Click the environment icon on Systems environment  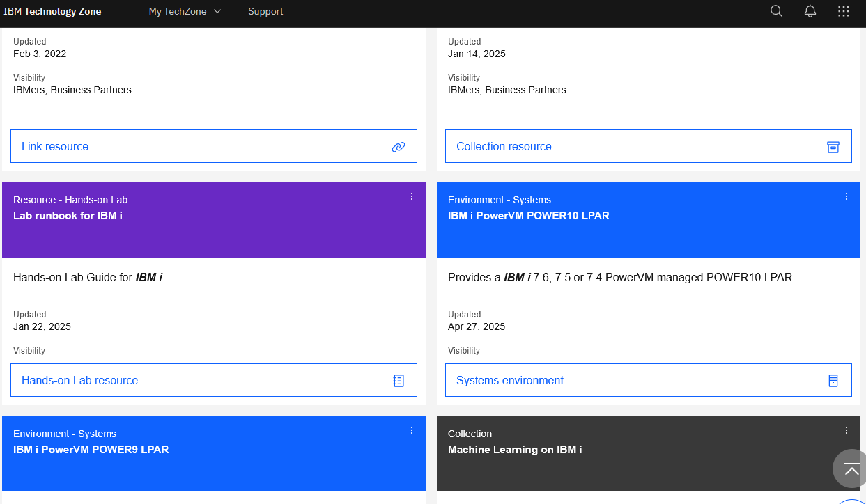coord(833,380)
